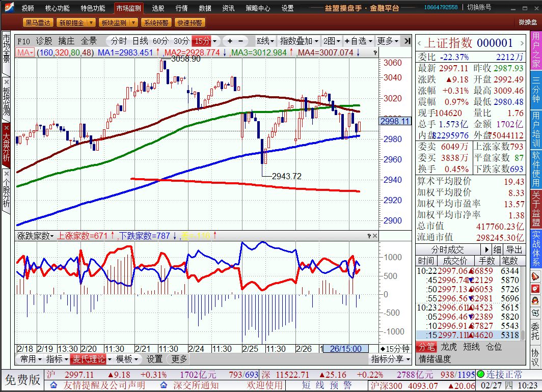Switch chart to 日线 period

[x=141, y=41]
